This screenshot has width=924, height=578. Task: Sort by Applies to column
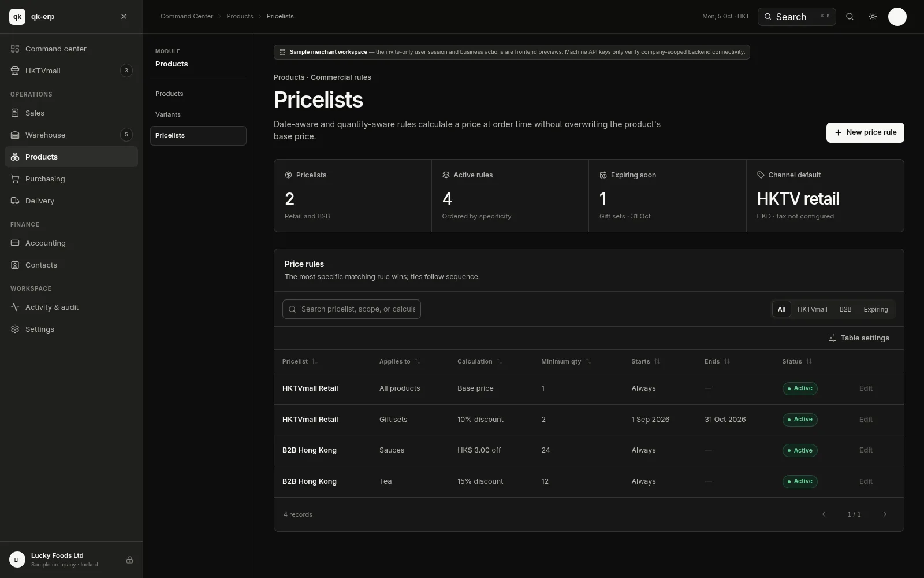click(400, 361)
